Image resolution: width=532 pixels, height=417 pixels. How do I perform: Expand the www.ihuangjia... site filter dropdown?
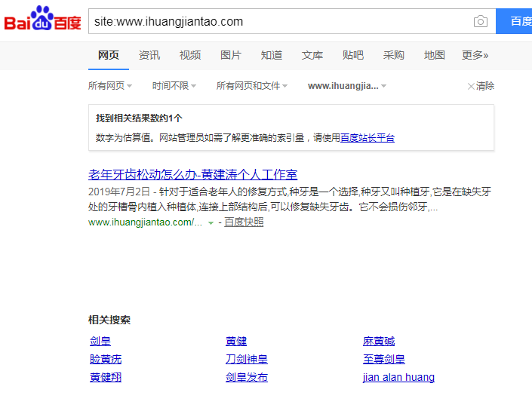(x=347, y=86)
